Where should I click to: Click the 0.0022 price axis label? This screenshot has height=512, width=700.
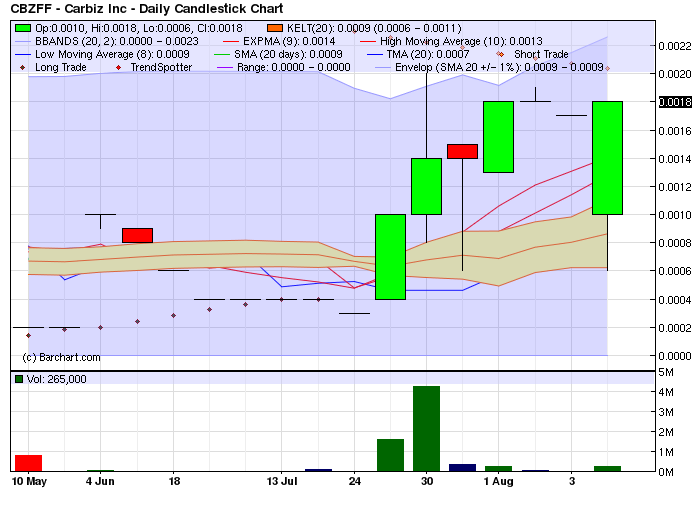pyautogui.click(x=675, y=46)
